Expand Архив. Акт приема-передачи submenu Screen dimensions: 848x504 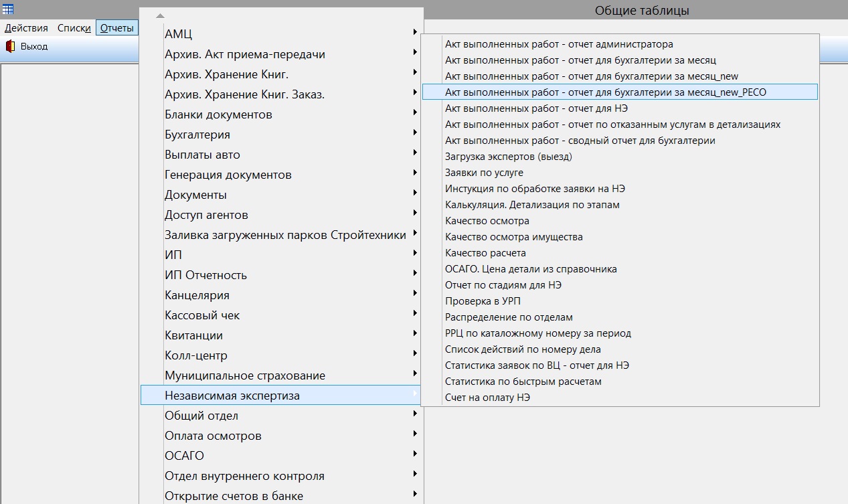[282, 54]
